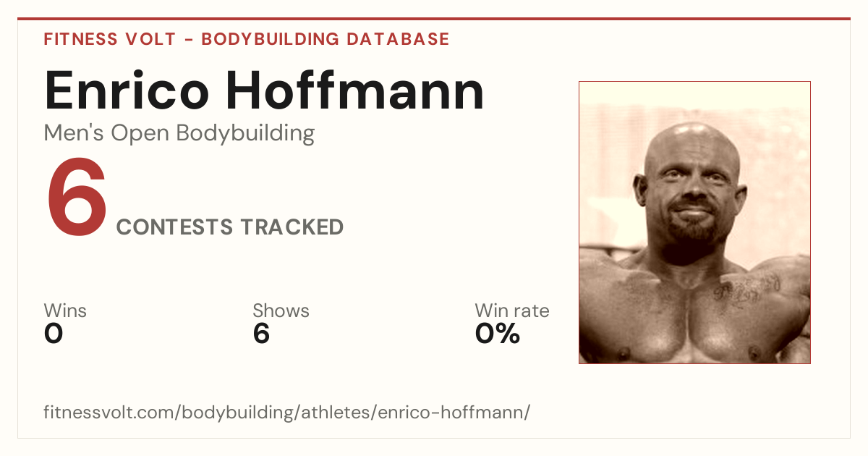
Task: Open the fitnessvolt.com athlete URL
Action: click(x=287, y=413)
